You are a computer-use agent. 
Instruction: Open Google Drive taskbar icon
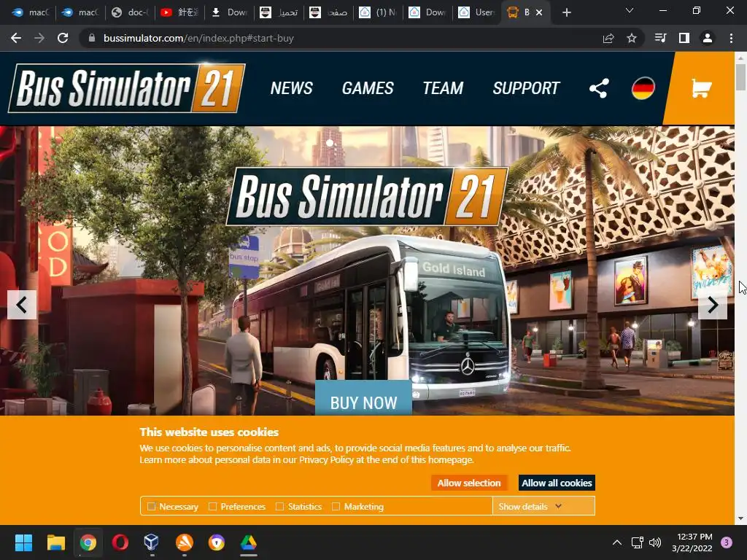pyautogui.click(x=248, y=542)
